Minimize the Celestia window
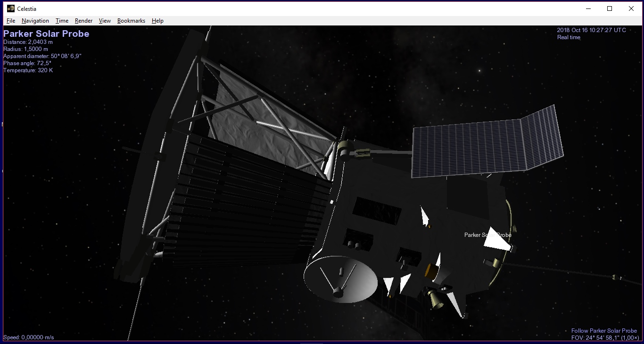644x344 pixels. pos(588,8)
